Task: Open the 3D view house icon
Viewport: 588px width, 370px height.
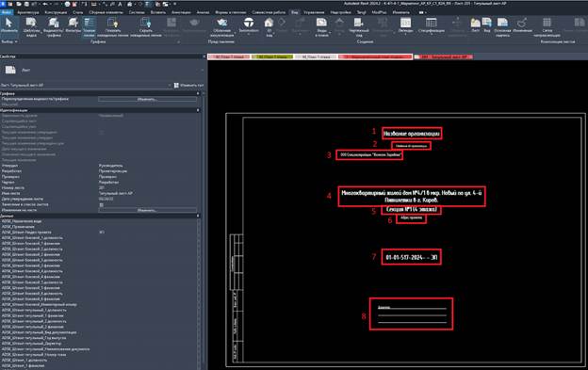Action: [x=269, y=24]
